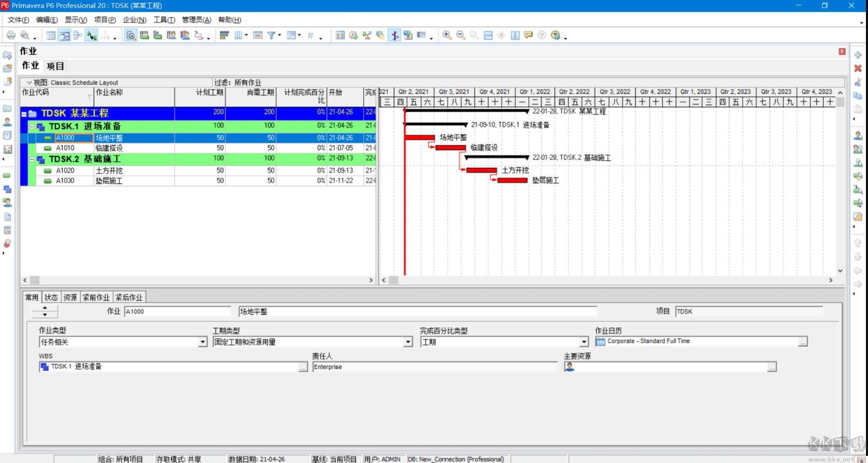Viewport: 868px width, 463px height.
Task: Open the 文件(F) menu
Action: pos(18,20)
